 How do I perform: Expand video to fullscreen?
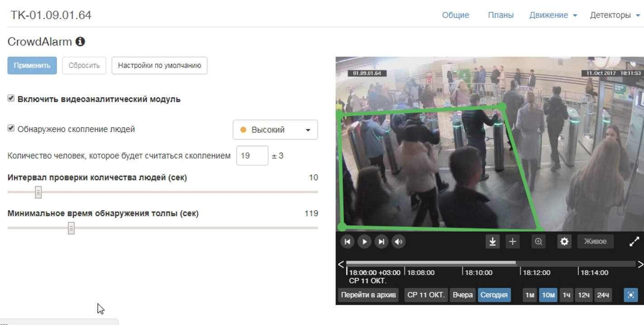[x=634, y=242]
